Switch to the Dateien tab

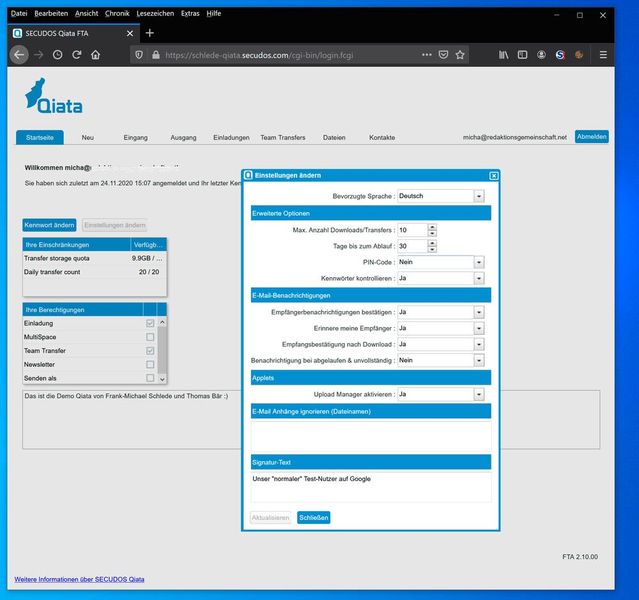click(334, 138)
